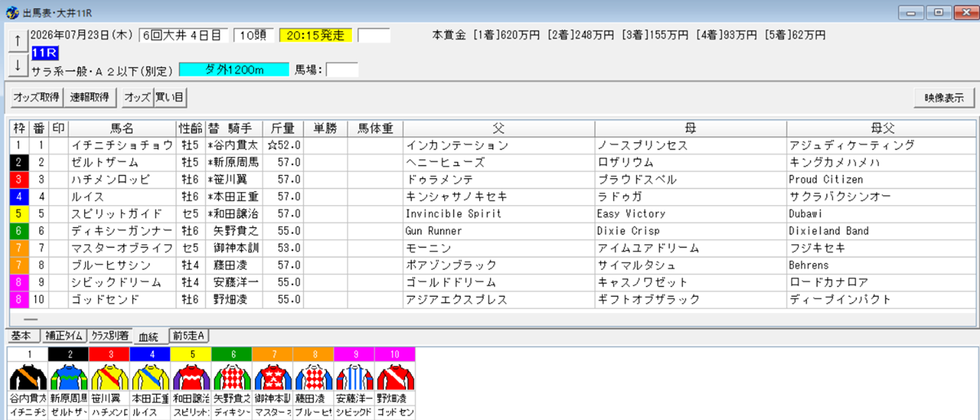Click the silk icon for 矢野貴之

pyautogui.click(x=232, y=377)
